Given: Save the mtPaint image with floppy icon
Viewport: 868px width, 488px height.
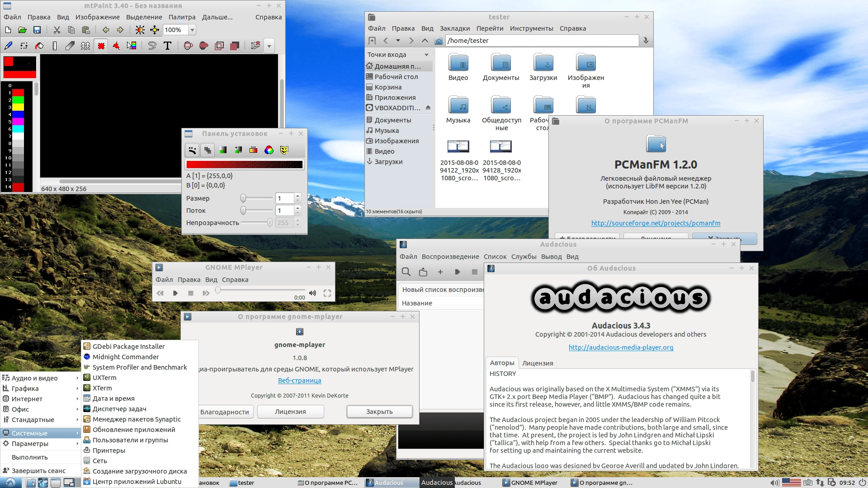Looking at the screenshot, I should pos(37,30).
